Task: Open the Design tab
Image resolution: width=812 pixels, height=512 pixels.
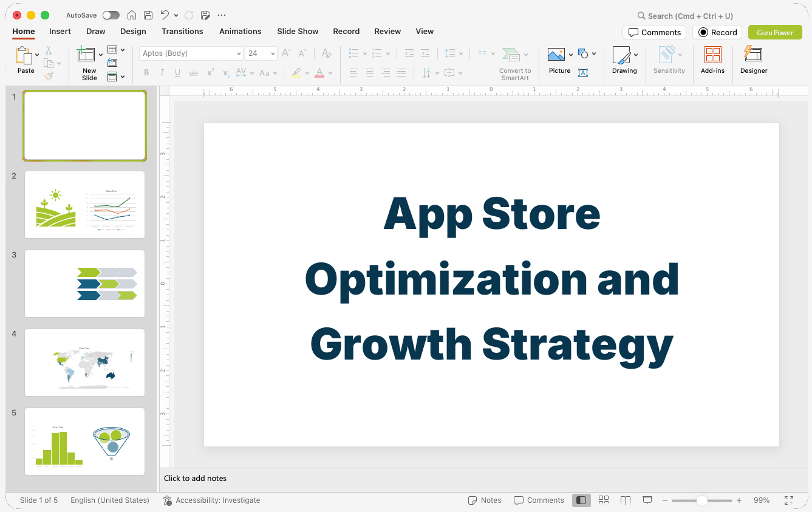Action: (133, 32)
